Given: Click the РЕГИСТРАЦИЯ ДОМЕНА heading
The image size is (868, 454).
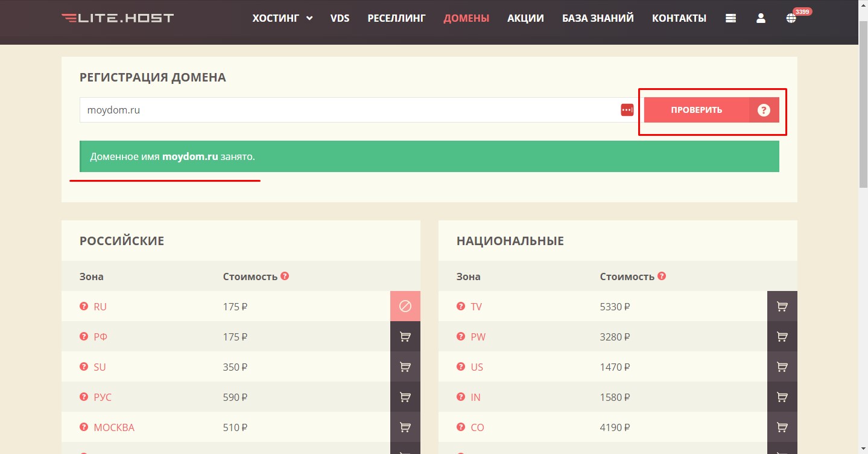Looking at the screenshot, I should click(153, 77).
